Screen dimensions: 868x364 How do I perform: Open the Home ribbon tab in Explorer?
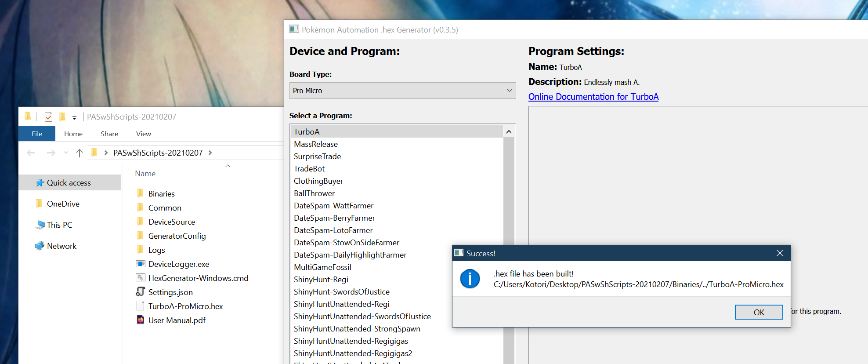[73, 134]
